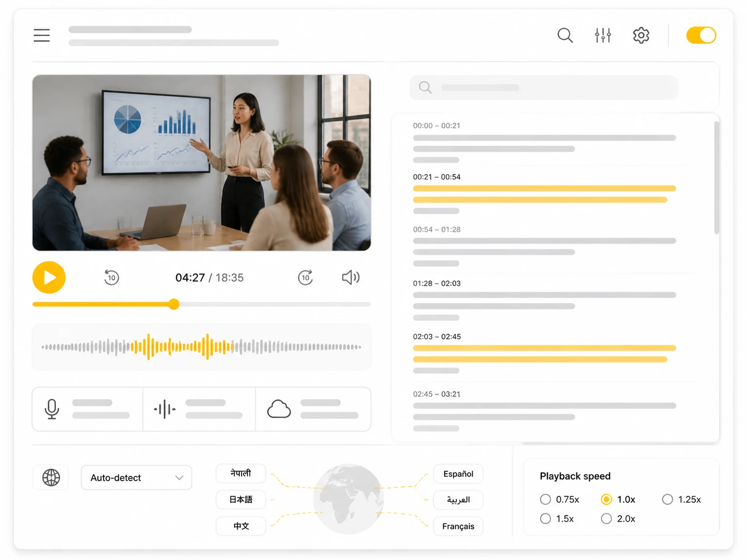This screenshot has width=747, height=560.
Task: Select 0.75x playback speed
Action: point(560,499)
